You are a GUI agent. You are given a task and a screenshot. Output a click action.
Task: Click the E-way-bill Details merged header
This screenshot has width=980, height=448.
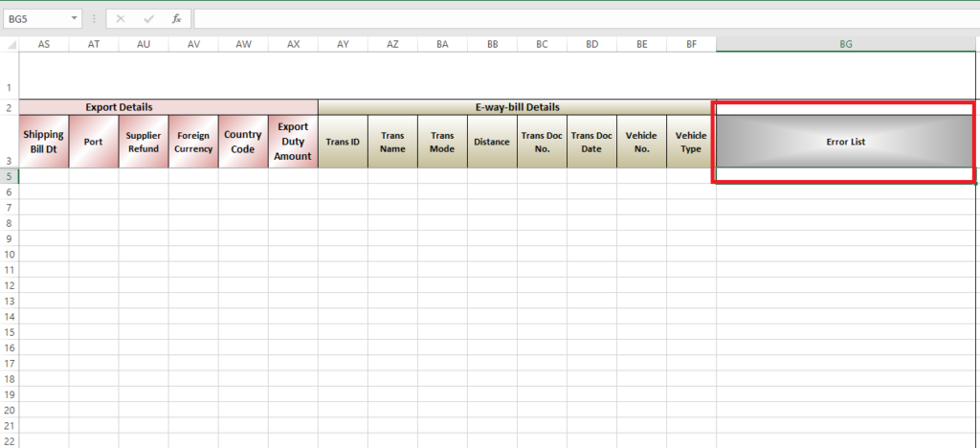point(518,107)
